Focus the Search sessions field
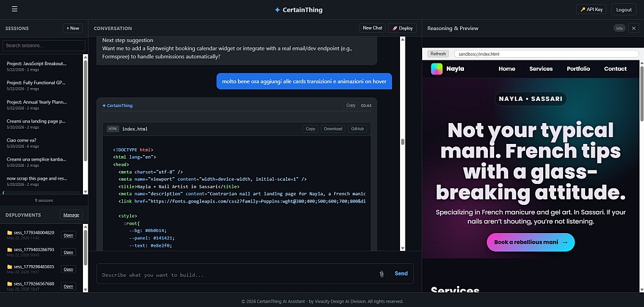Image resolution: width=644 pixels, height=307 pixels. point(44,46)
